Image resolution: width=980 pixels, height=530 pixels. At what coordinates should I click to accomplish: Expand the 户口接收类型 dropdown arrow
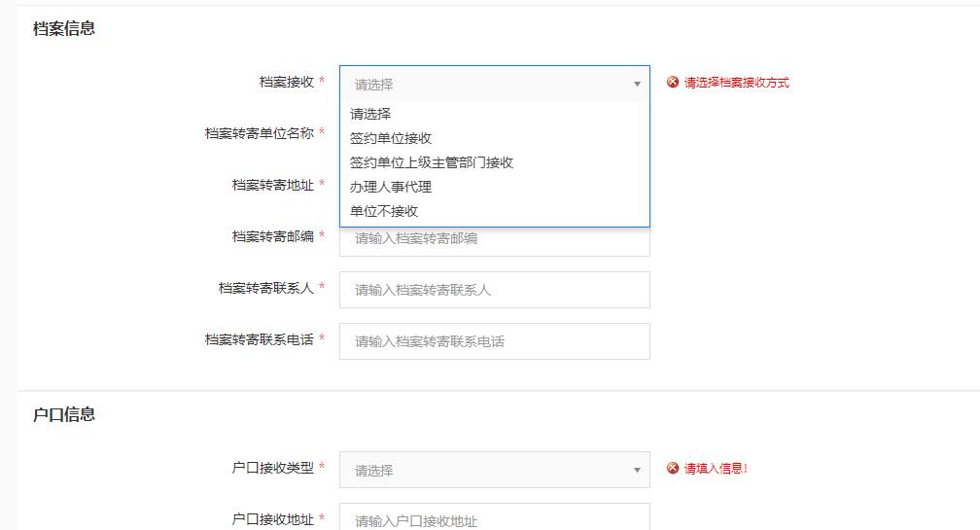pos(637,471)
